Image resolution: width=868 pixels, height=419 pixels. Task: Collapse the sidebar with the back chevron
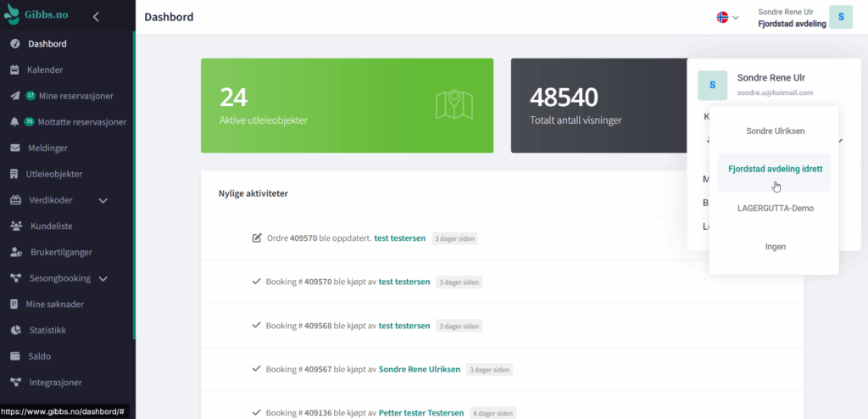(x=96, y=17)
